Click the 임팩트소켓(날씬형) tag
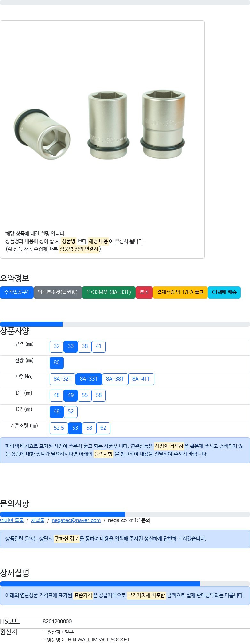Image resolution: width=250 pixels, height=644 pixels. coord(58,292)
